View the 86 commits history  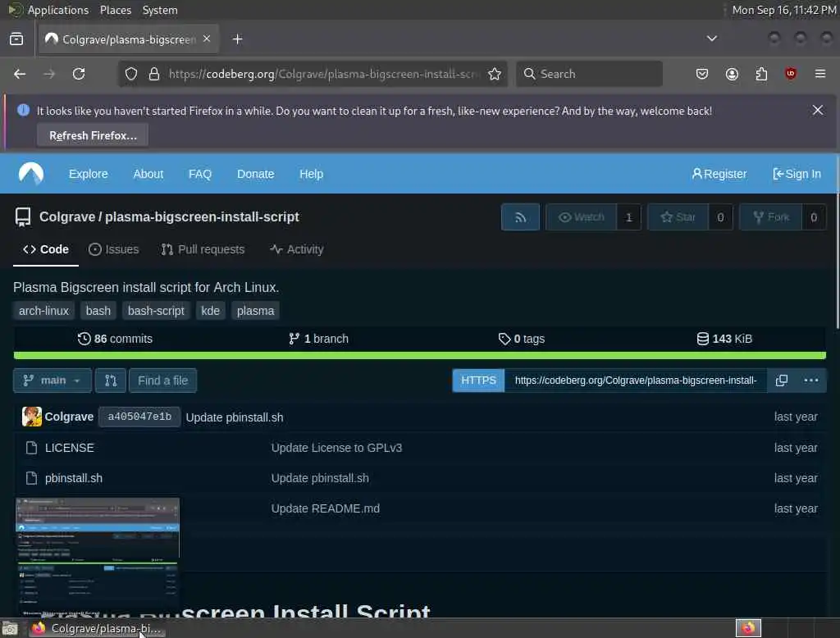click(115, 339)
